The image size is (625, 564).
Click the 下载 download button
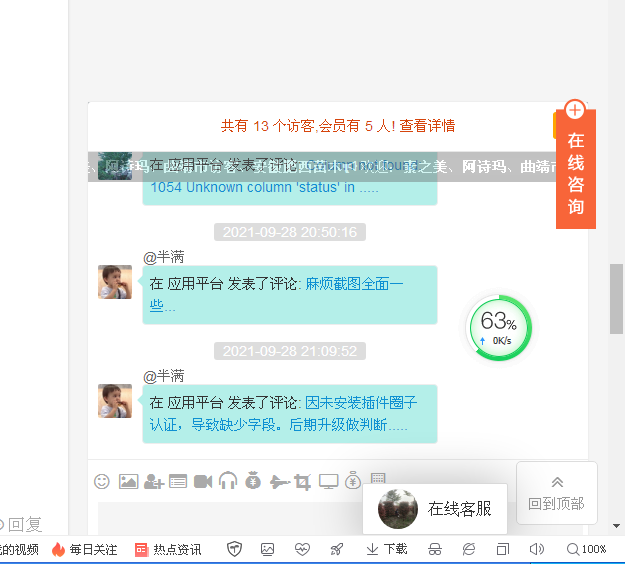(x=387, y=549)
